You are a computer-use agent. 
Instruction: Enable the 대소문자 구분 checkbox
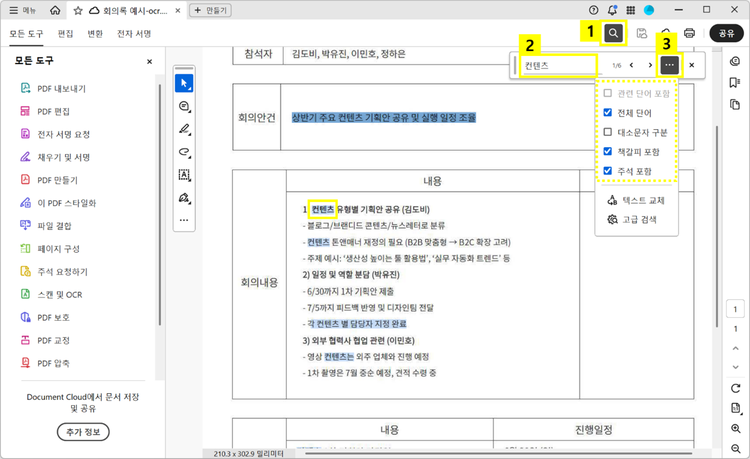[x=607, y=132]
